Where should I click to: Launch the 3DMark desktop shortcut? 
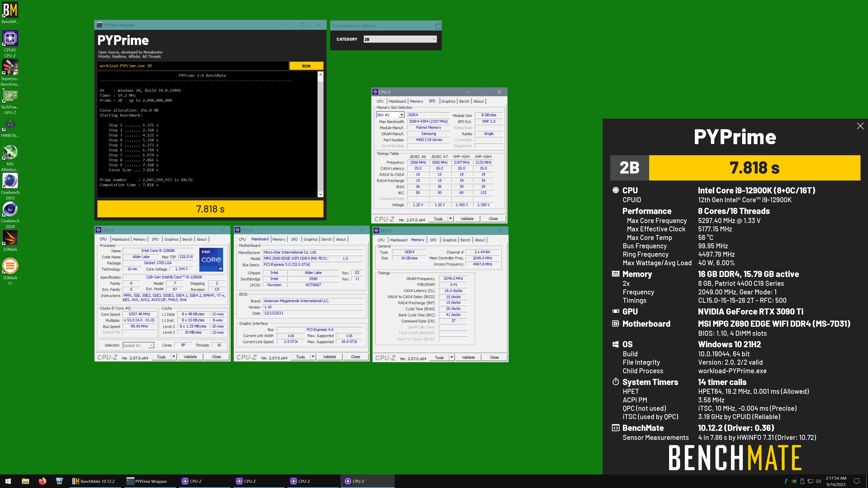pyautogui.click(x=10, y=241)
